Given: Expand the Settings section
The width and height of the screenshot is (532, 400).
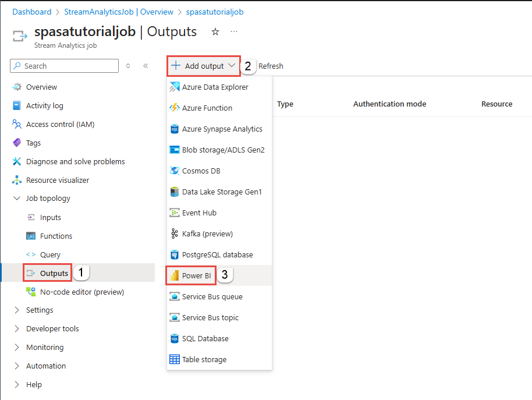Looking at the screenshot, I should 40,310.
